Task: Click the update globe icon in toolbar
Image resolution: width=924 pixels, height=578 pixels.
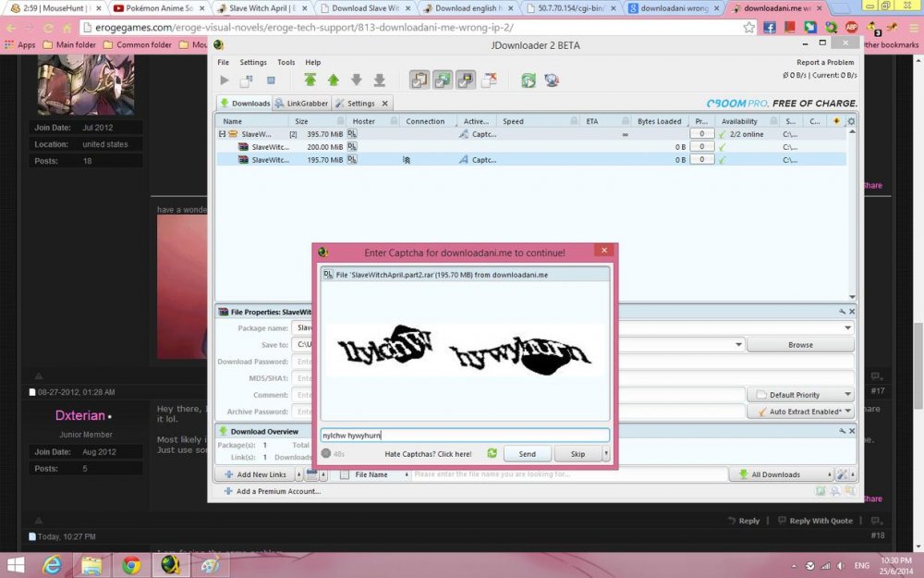Action: pos(552,80)
